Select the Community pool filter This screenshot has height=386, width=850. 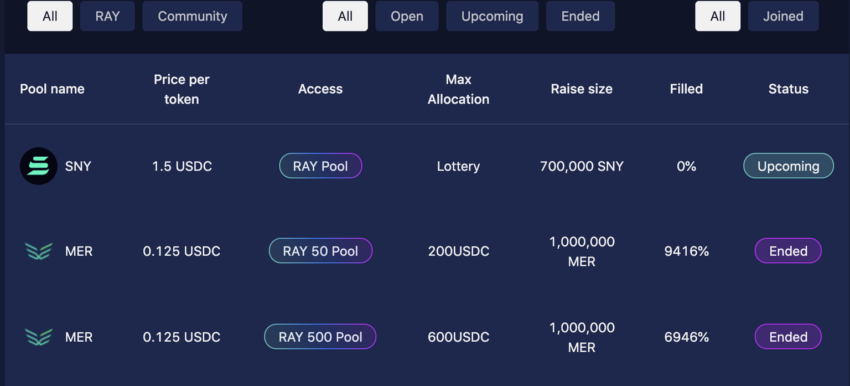point(192,16)
